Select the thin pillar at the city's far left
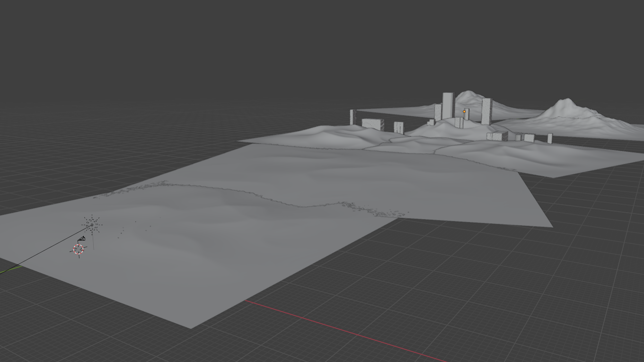This screenshot has height=362, width=644. pos(353,117)
